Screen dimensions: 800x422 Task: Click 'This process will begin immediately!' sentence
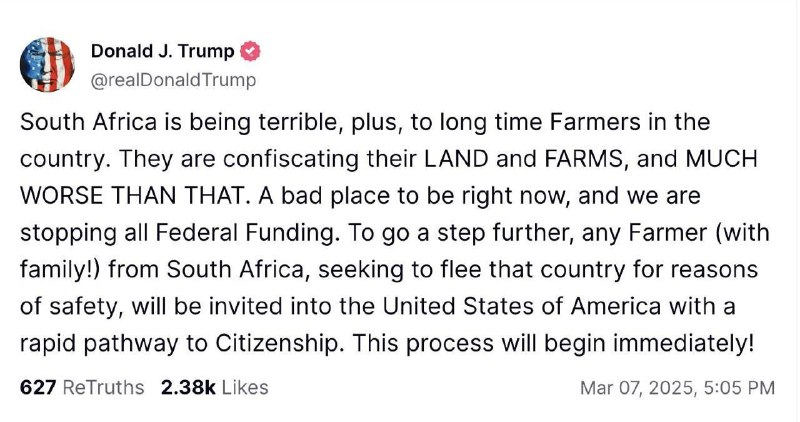(553, 343)
